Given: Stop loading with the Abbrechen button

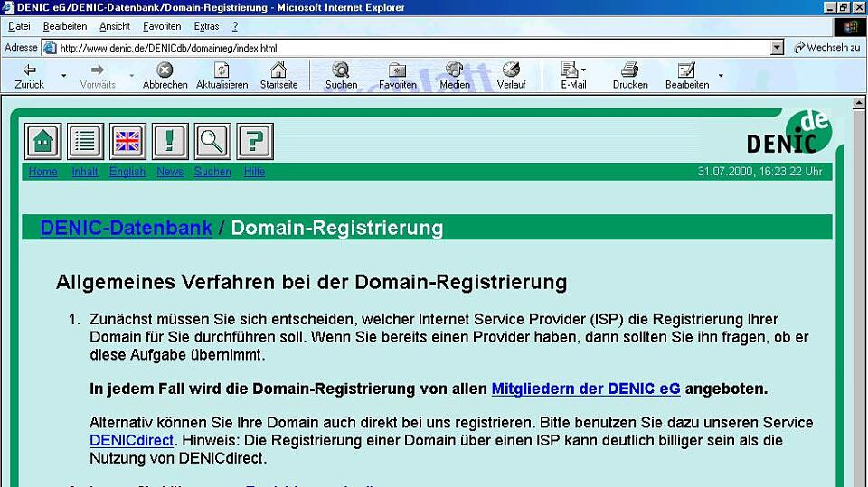Looking at the screenshot, I should (x=165, y=76).
